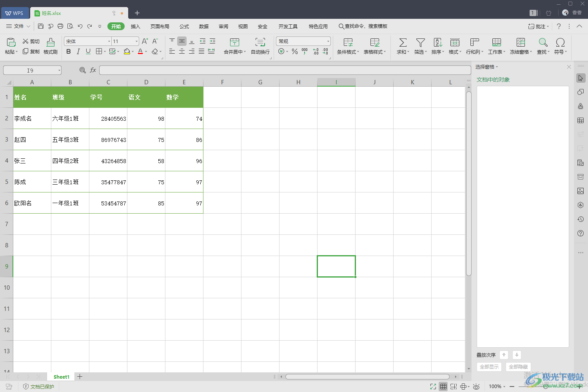Click the fill color bucket swatch
The height and width of the screenshot is (392, 588).
(x=127, y=51)
